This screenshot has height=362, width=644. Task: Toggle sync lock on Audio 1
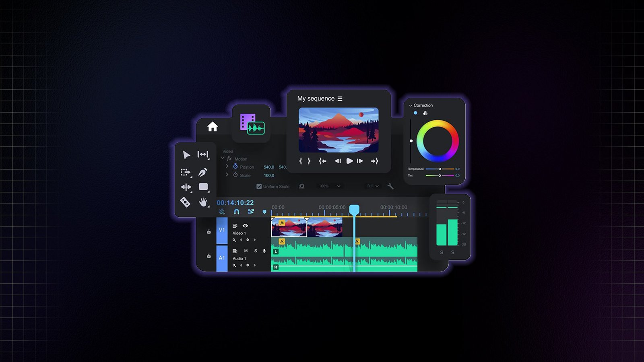[x=235, y=251]
